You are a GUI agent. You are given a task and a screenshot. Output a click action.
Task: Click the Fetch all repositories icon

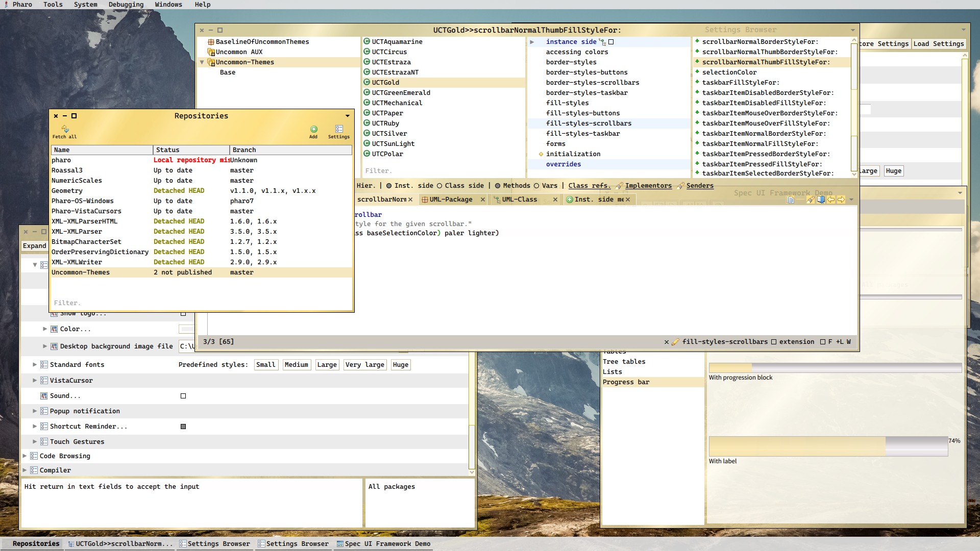(65, 130)
